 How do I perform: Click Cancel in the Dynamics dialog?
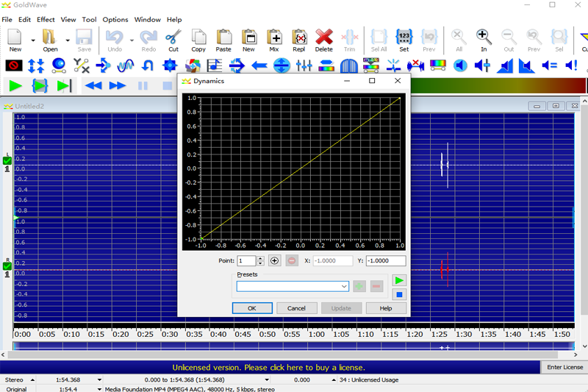(296, 308)
